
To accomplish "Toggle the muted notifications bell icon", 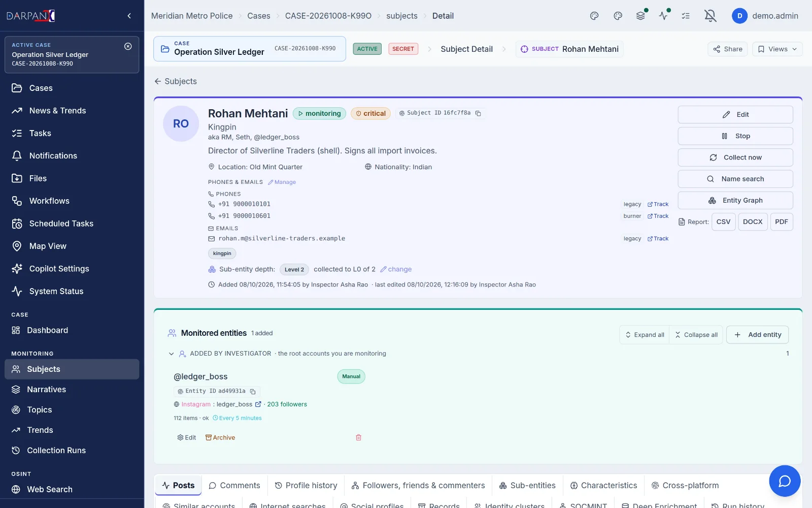I will (710, 16).
